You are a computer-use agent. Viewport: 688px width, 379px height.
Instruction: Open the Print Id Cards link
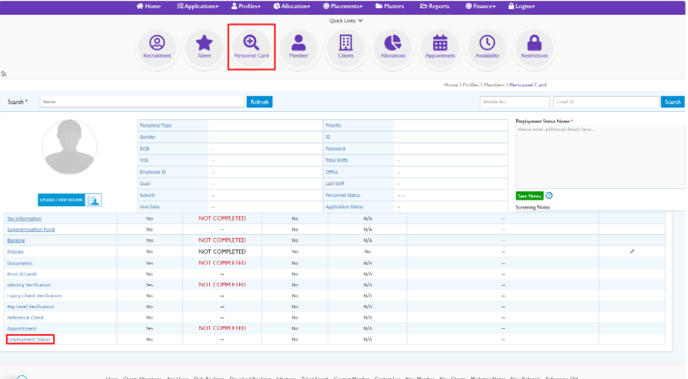pyautogui.click(x=22, y=274)
